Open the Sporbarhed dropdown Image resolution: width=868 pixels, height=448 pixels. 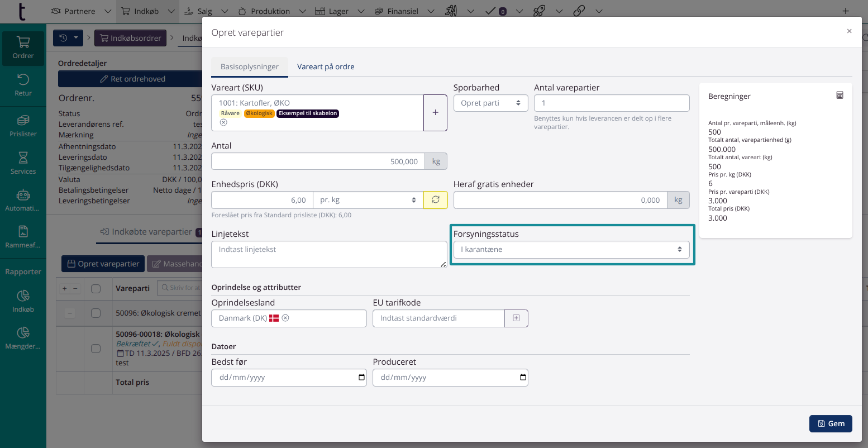490,103
